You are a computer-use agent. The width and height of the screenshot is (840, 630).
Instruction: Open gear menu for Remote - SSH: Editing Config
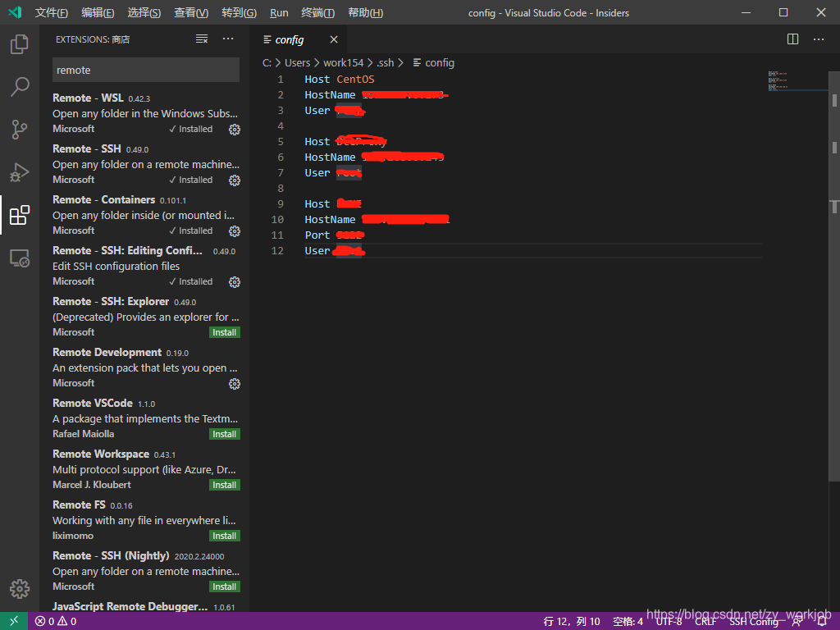pos(234,282)
